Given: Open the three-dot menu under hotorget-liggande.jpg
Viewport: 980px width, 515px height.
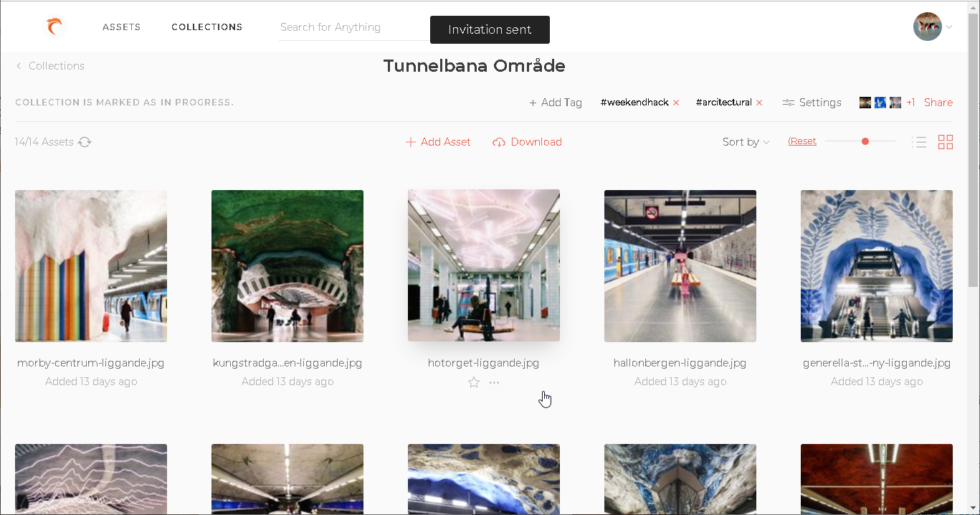Looking at the screenshot, I should click(494, 382).
